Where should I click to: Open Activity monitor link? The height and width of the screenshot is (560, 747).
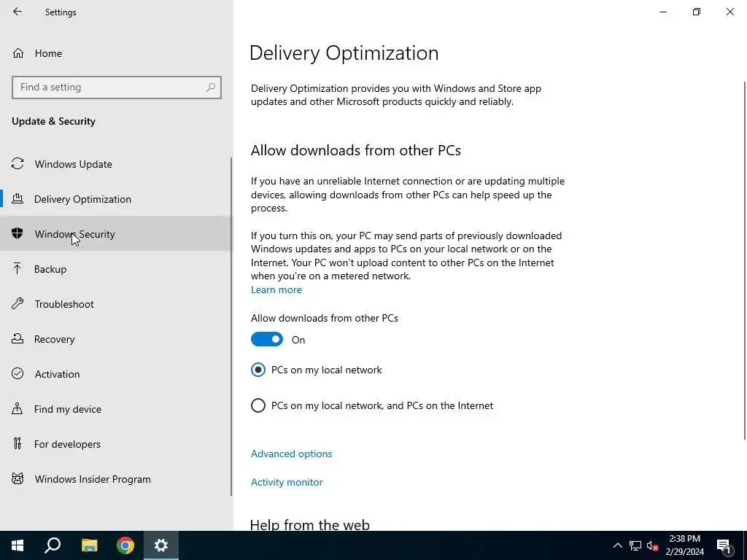(x=287, y=482)
